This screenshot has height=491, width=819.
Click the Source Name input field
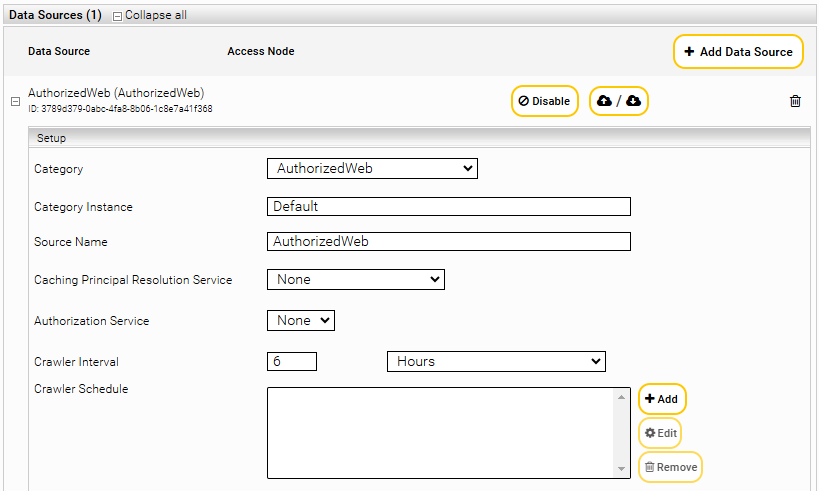coord(449,241)
